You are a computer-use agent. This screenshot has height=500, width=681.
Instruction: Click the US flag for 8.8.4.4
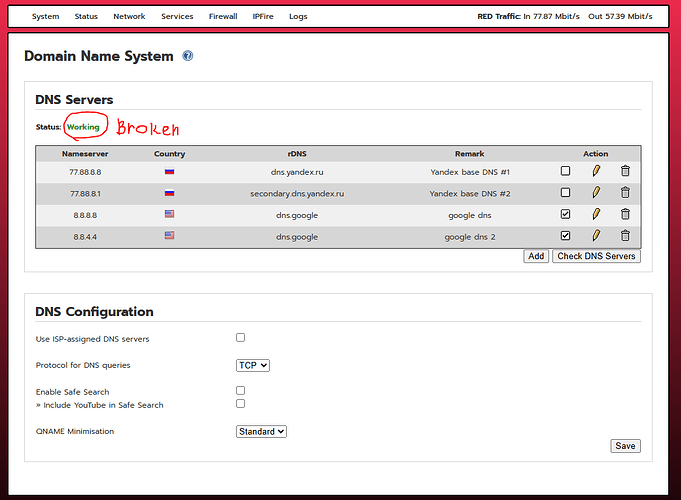(169, 235)
